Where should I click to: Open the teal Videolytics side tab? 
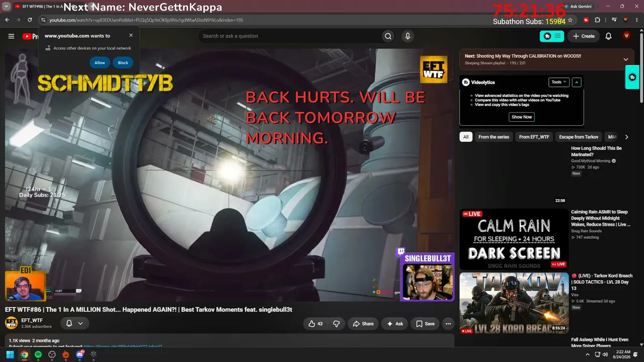632,77
